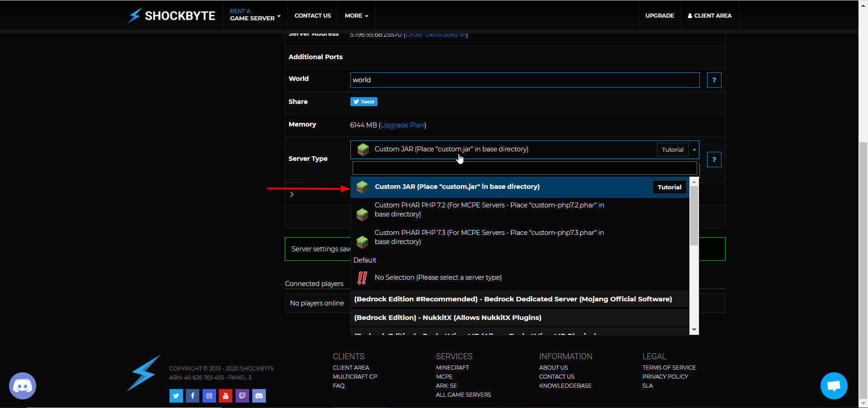Click the dropdown list scroll up arrow
The width and height of the screenshot is (868, 408).
pyautogui.click(x=694, y=182)
